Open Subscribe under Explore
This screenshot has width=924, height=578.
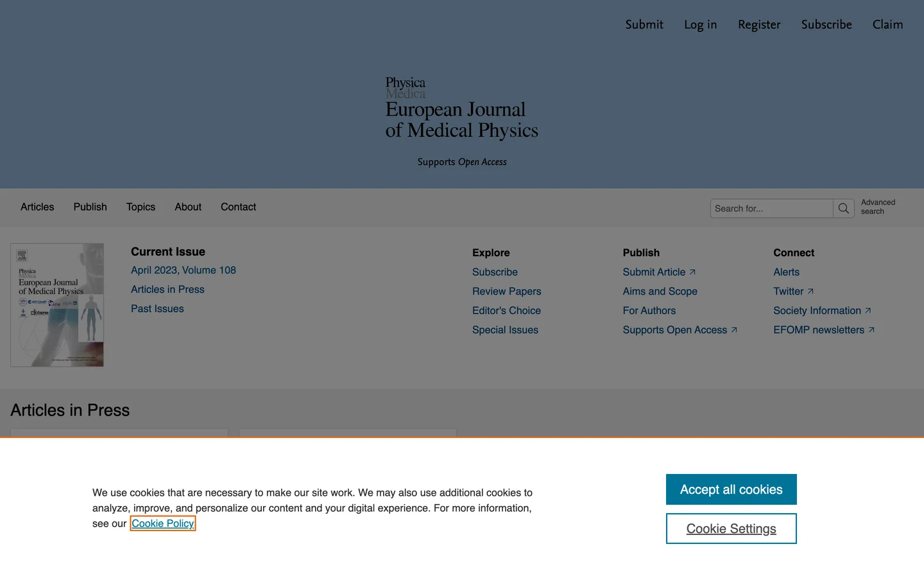coord(495,272)
